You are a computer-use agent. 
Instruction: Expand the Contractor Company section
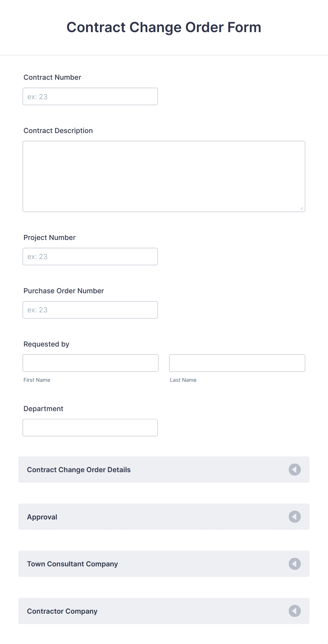pyautogui.click(x=164, y=611)
